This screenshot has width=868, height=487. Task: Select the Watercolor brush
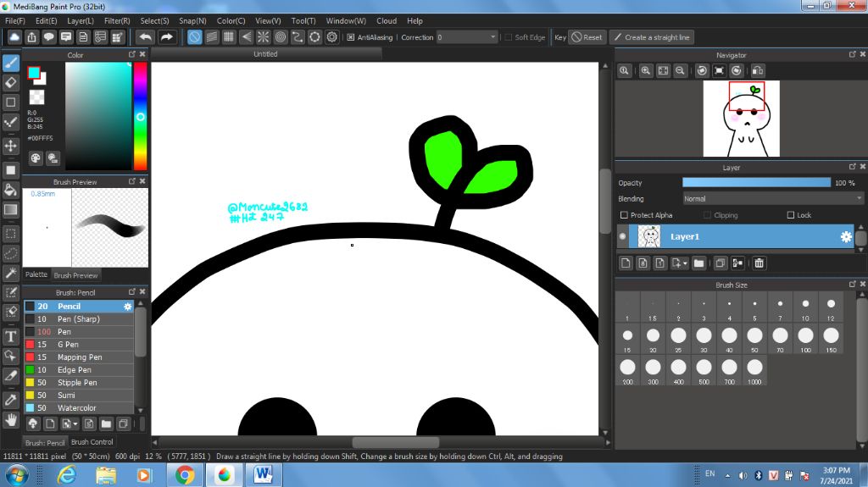[77, 408]
